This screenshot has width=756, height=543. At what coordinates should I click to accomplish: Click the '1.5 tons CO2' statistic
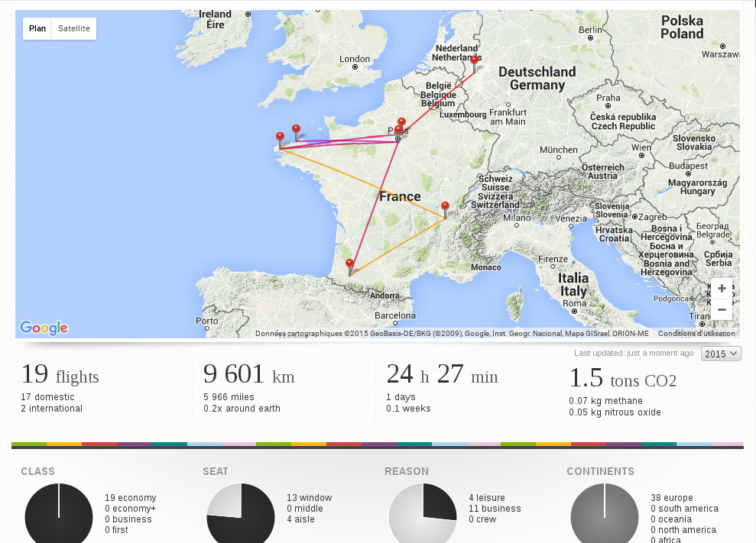[x=622, y=378]
